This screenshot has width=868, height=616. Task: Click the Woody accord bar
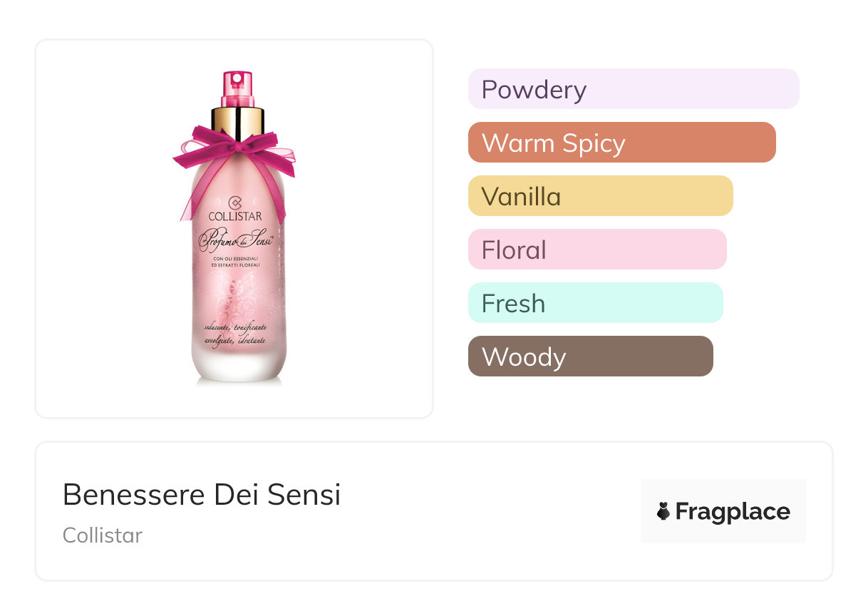click(x=590, y=356)
